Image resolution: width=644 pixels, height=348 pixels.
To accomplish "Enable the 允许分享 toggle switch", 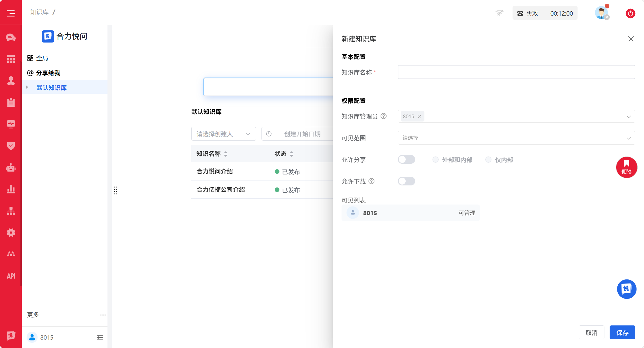I will pos(407,159).
